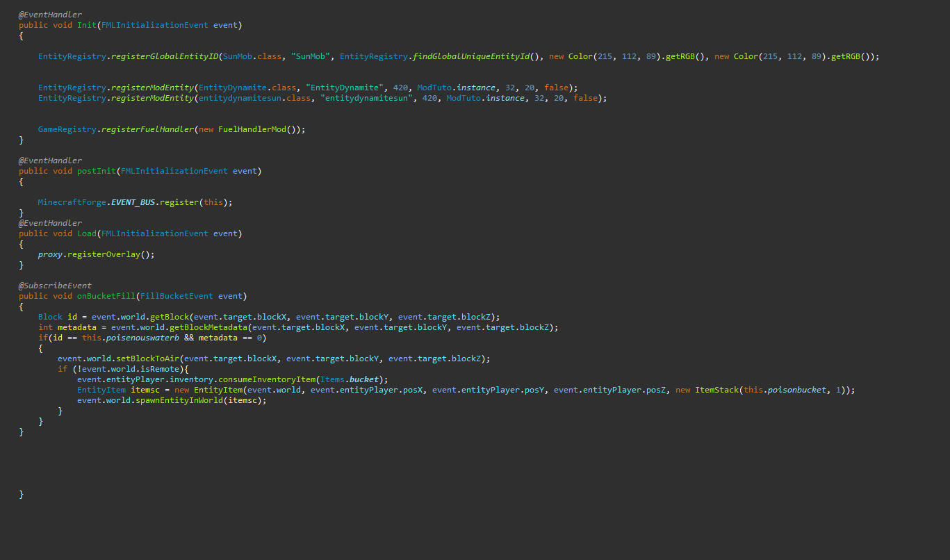950x560 pixels.
Task: Click the @SubscribeEvent annotation
Action: coord(55,286)
